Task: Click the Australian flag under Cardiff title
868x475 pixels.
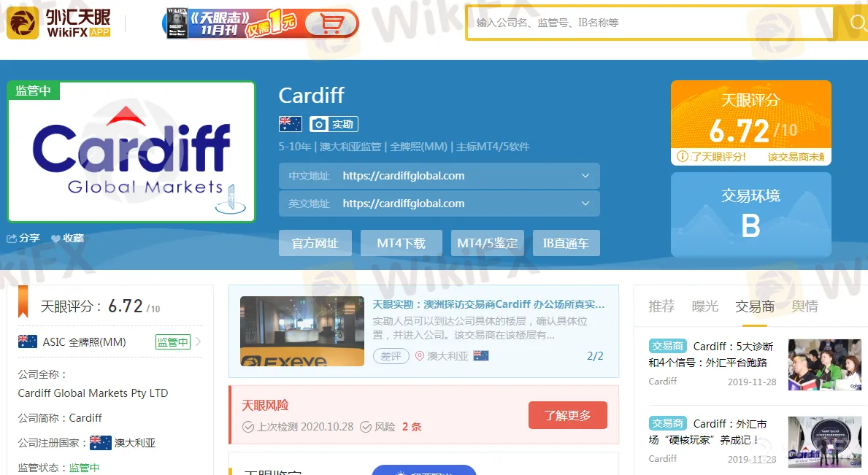Action: [x=290, y=124]
